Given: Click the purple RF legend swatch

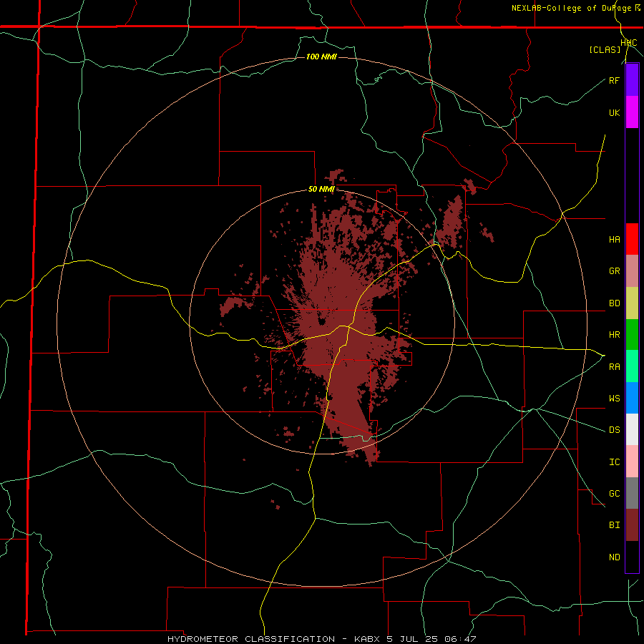Looking at the screenshot, I should point(632,80).
